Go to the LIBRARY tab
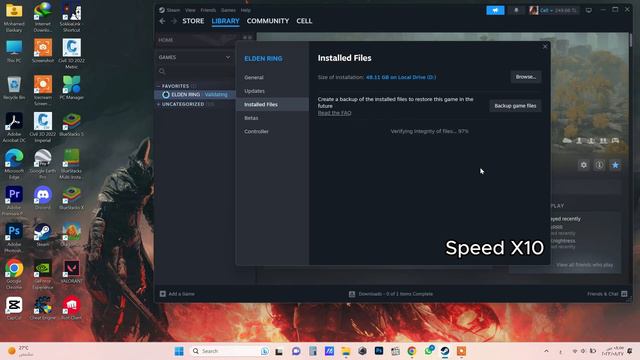Image resolution: width=640 pixels, height=360 pixels. point(225,21)
